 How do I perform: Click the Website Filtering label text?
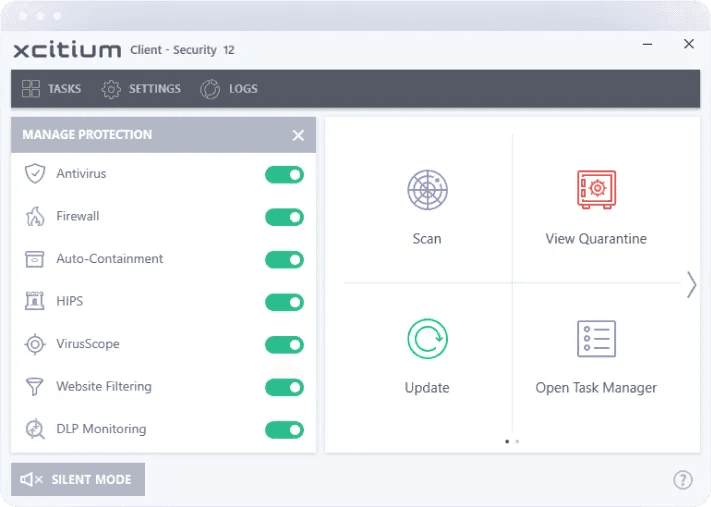point(104,386)
